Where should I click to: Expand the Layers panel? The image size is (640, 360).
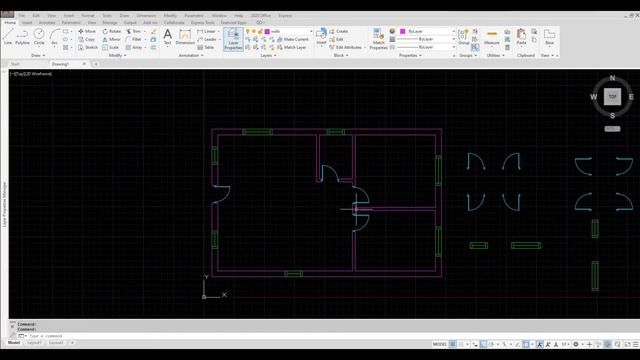coord(268,56)
